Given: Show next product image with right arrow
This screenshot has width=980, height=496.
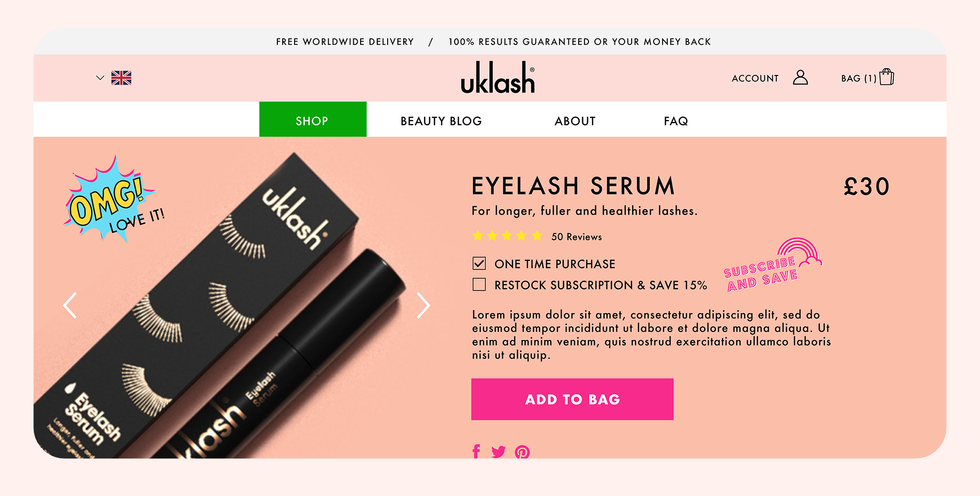Looking at the screenshot, I should coord(423,305).
